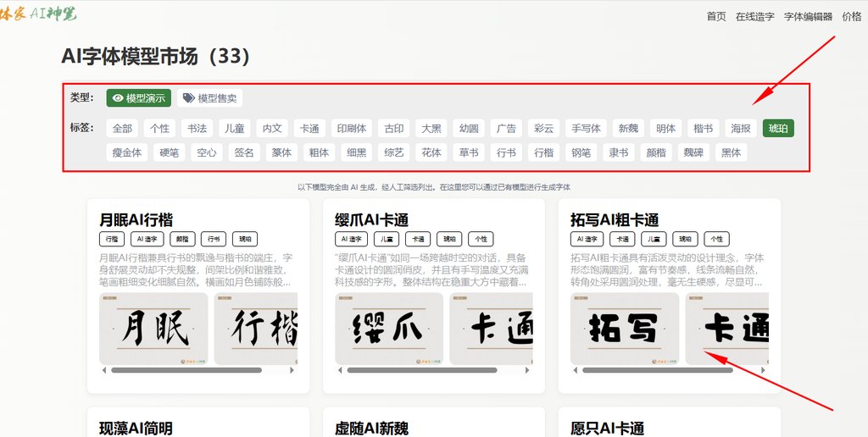Filter by the 古印 tag
Viewport: 868px width, 437px height.
394,129
